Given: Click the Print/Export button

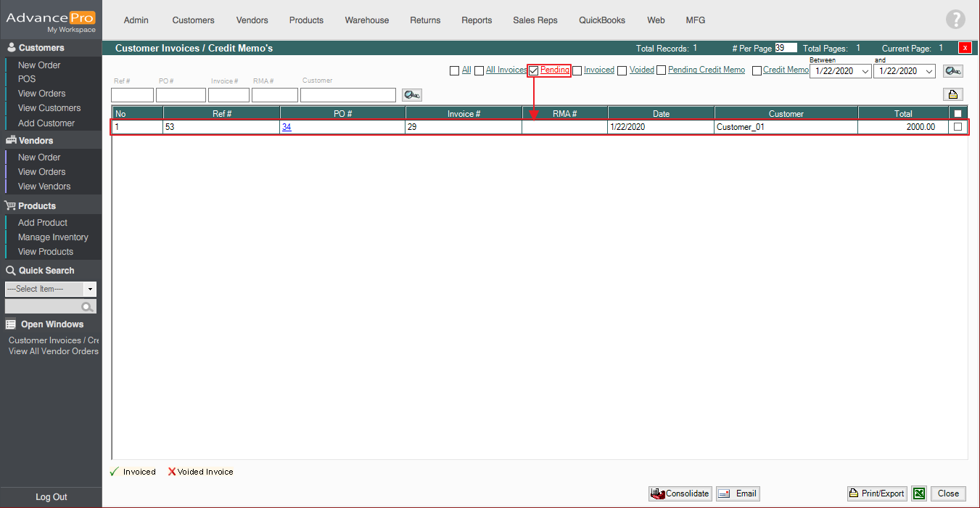Looking at the screenshot, I should (877, 493).
